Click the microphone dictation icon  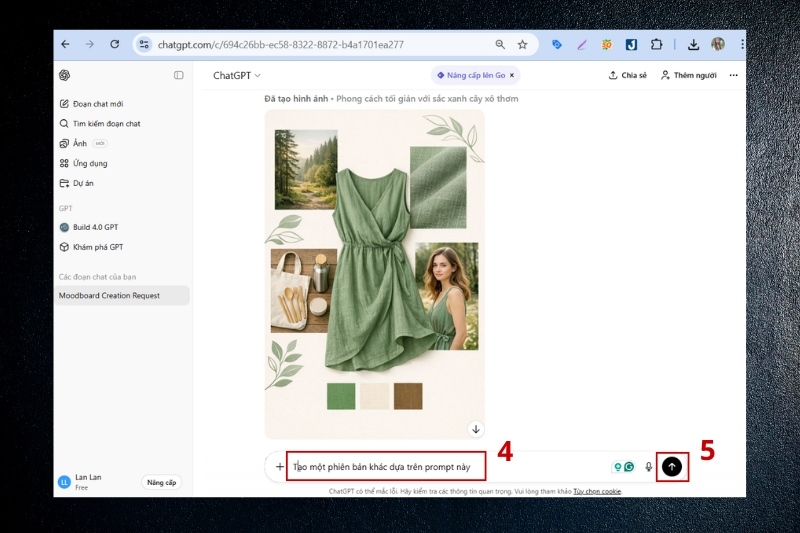coord(648,467)
